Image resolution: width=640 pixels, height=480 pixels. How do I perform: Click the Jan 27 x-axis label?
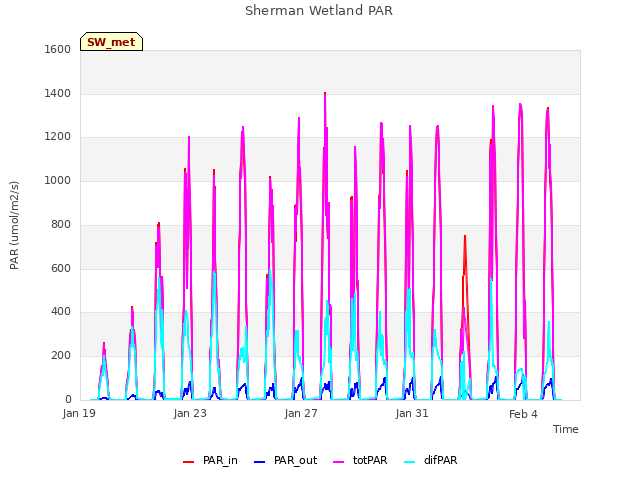[x=301, y=413]
